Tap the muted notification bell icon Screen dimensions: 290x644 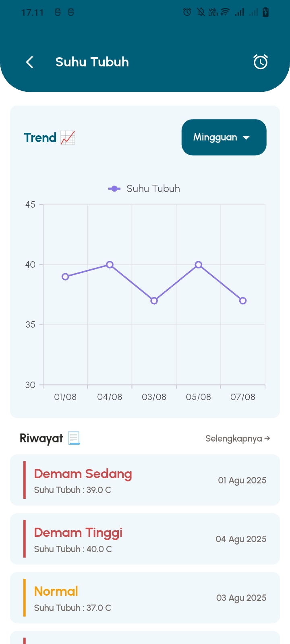point(201,12)
